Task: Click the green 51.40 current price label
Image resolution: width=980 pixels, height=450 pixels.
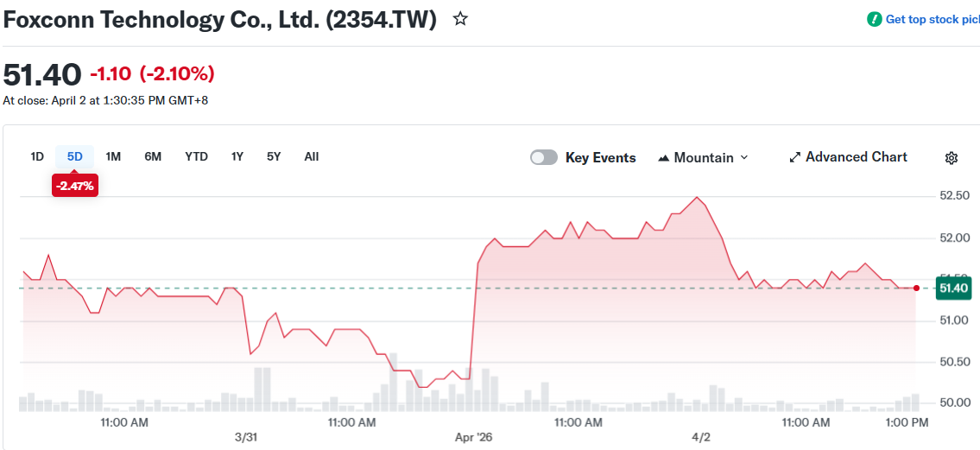Action: pos(953,288)
